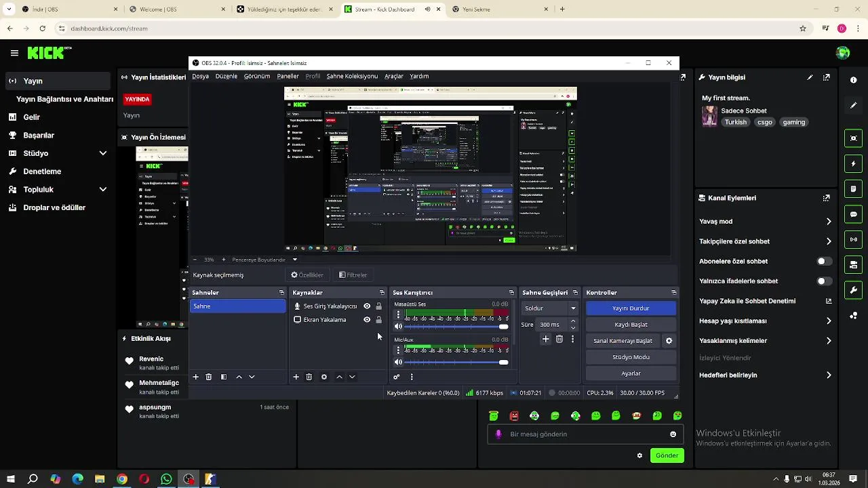Delete the scene transition with trash icon
The height and width of the screenshot is (488, 868).
coord(559,339)
